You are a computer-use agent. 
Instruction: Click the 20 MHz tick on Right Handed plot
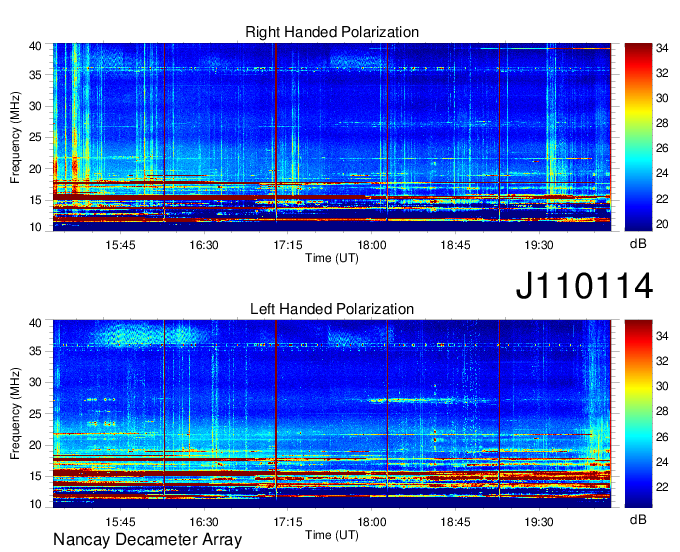35,170
